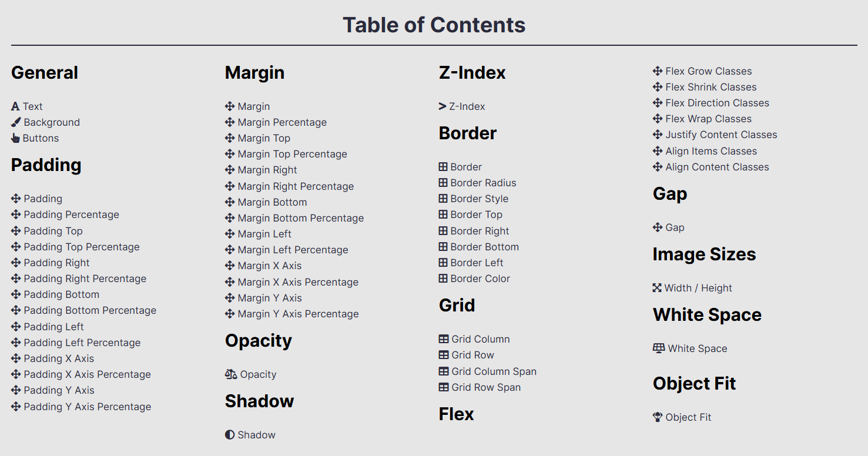Click the icon beside the Object Fit link
The height and width of the screenshot is (456, 868).
point(658,417)
